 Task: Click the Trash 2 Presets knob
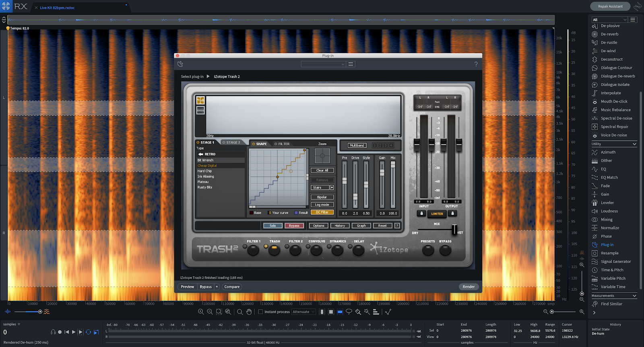coord(428,250)
